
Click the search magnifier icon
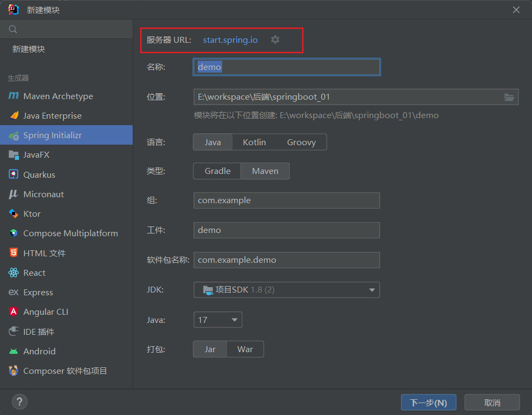coord(13,29)
